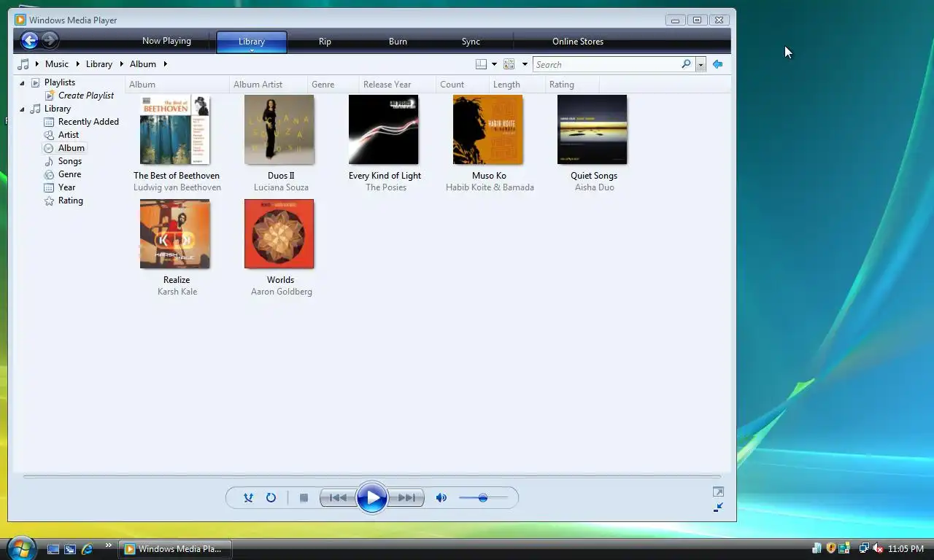Screen dimensions: 934x560
Task: Sort by the Release Year column header
Action: point(397,85)
